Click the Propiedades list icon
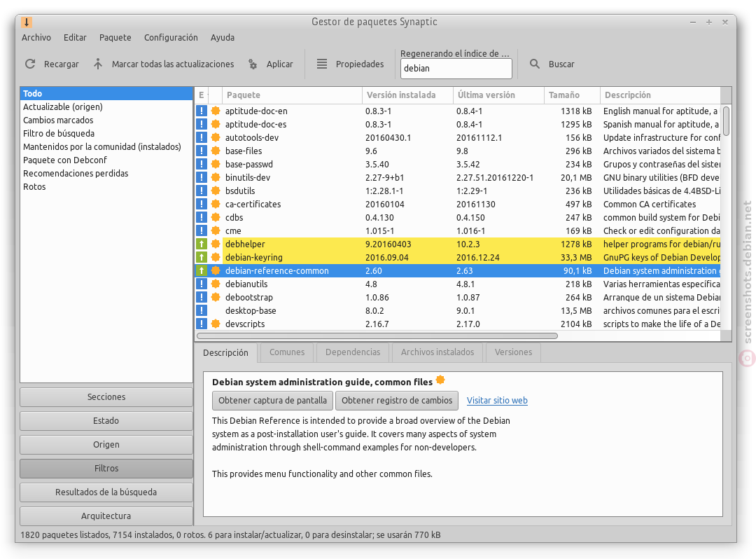The width and height of the screenshot is (756, 559). [x=321, y=64]
